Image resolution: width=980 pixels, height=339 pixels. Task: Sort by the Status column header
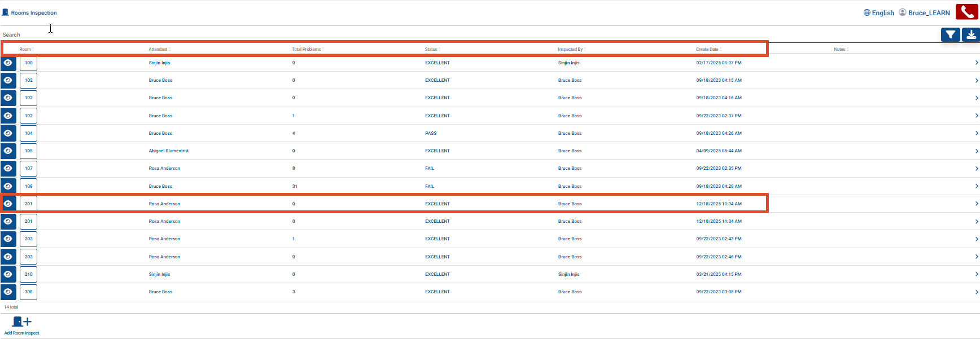432,49
